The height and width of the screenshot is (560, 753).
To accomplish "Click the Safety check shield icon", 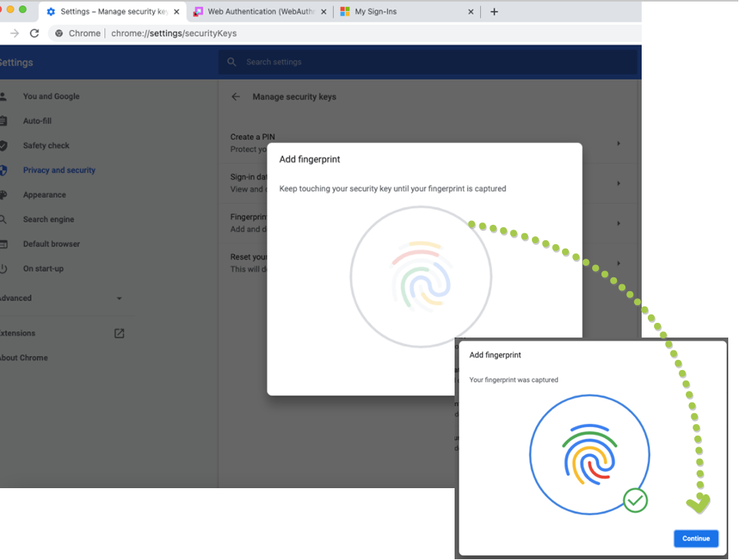I will 3,145.
